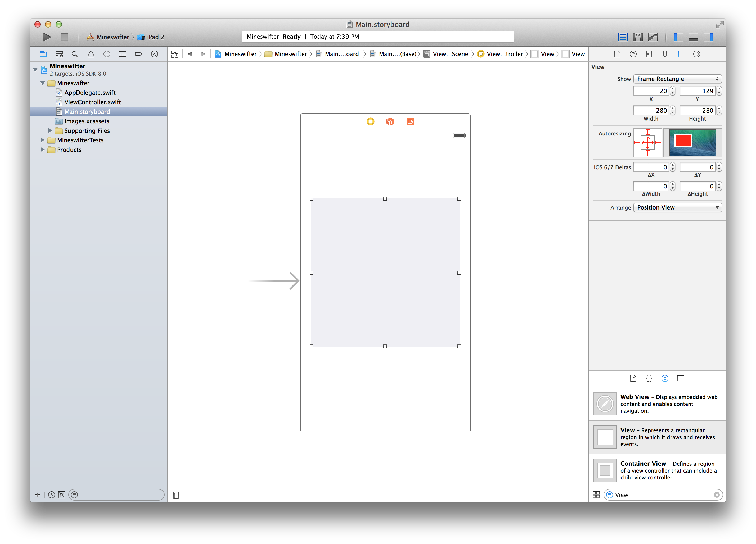Show the Code Snippet library
The height and width of the screenshot is (544, 756).
click(x=649, y=378)
